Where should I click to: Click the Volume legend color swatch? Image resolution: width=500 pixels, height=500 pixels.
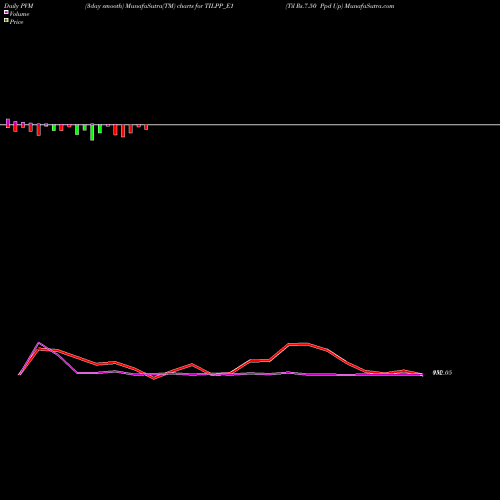point(6,12)
